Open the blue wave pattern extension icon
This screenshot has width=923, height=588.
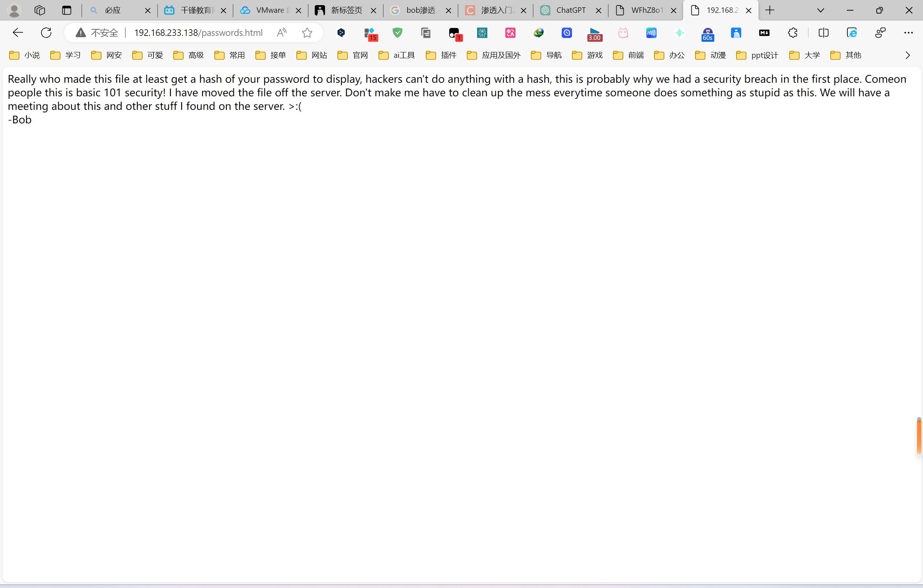(651, 33)
